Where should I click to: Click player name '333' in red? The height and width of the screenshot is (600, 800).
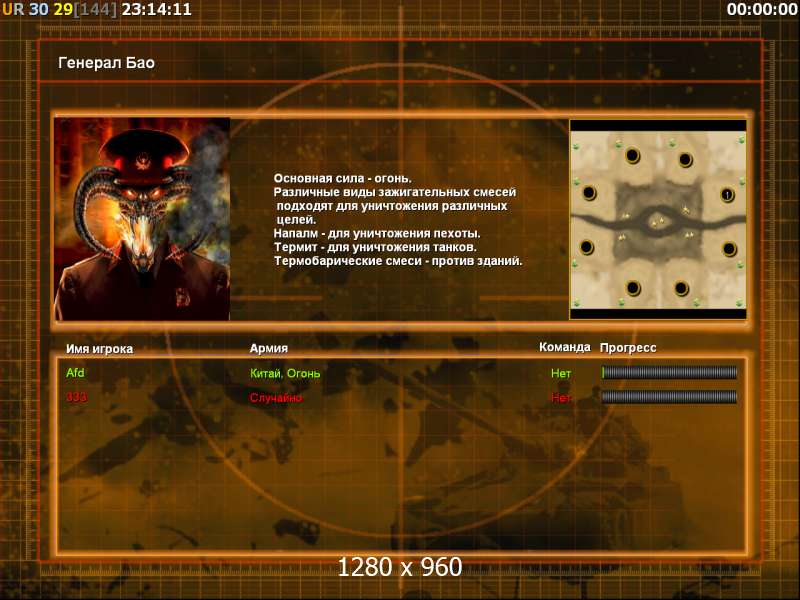(77, 397)
